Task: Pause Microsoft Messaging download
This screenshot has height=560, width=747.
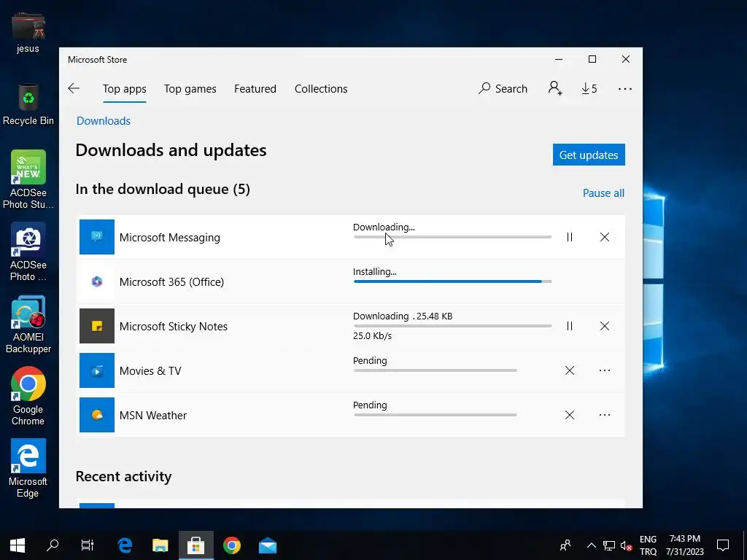Action: click(x=569, y=237)
